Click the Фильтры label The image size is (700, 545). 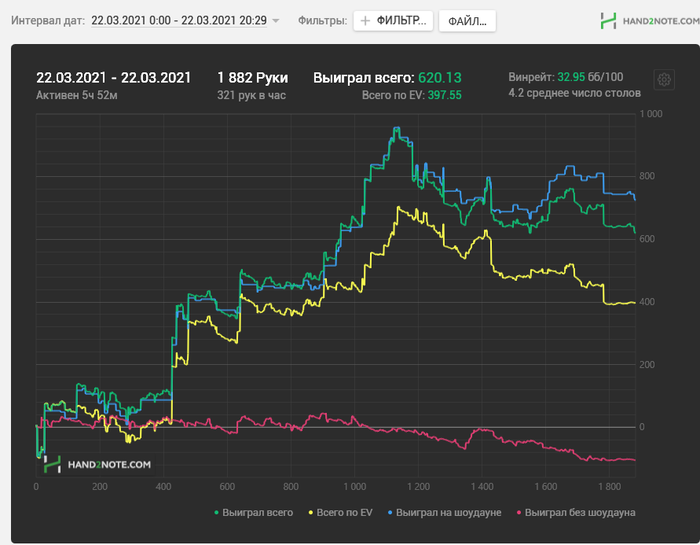322,21
